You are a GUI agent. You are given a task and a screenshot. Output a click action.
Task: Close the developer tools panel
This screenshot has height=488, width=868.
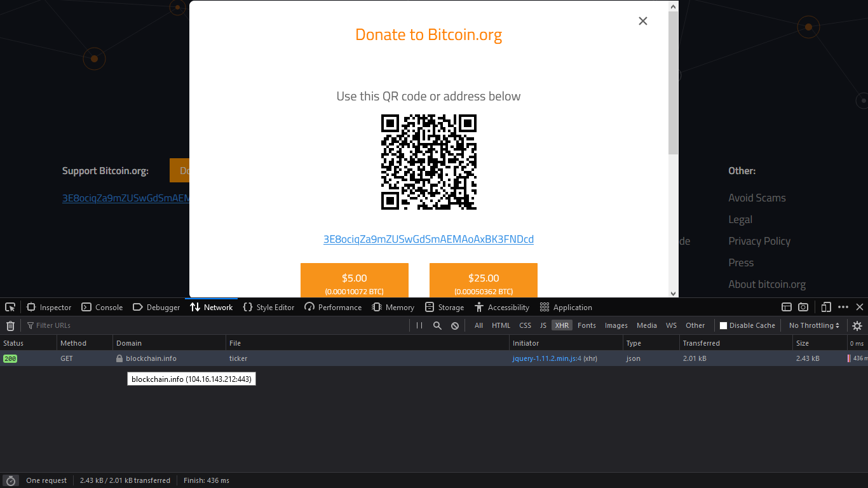860,307
